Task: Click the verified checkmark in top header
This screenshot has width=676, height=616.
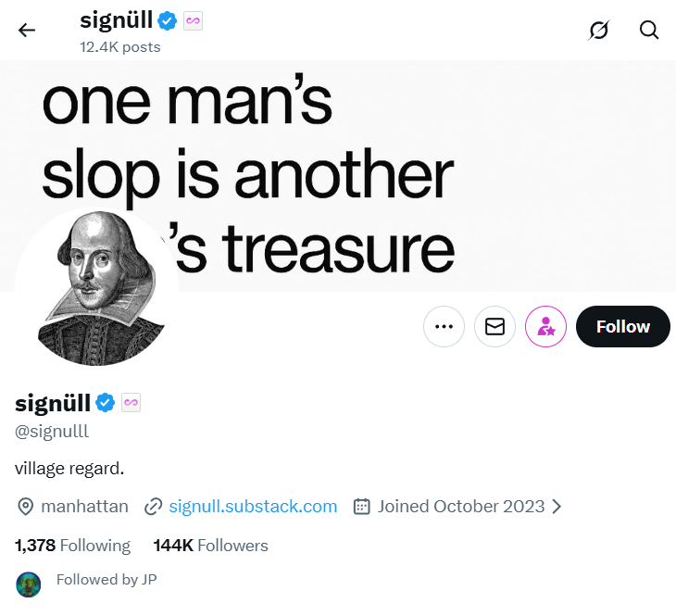Action: 168,20
